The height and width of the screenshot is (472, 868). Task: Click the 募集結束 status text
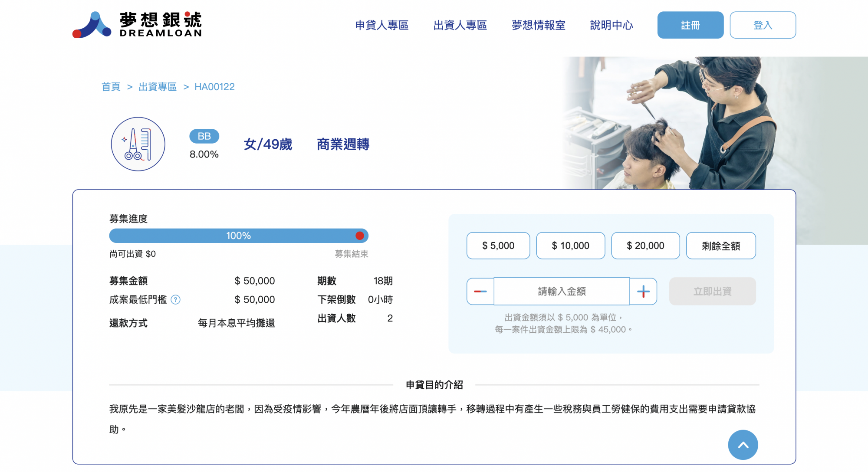click(352, 254)
